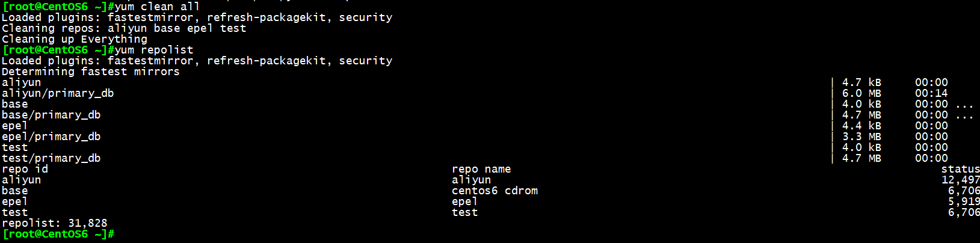Click the 'repo id' column header
The height and width of the screenshot is (243, 980).
(25, 169)
